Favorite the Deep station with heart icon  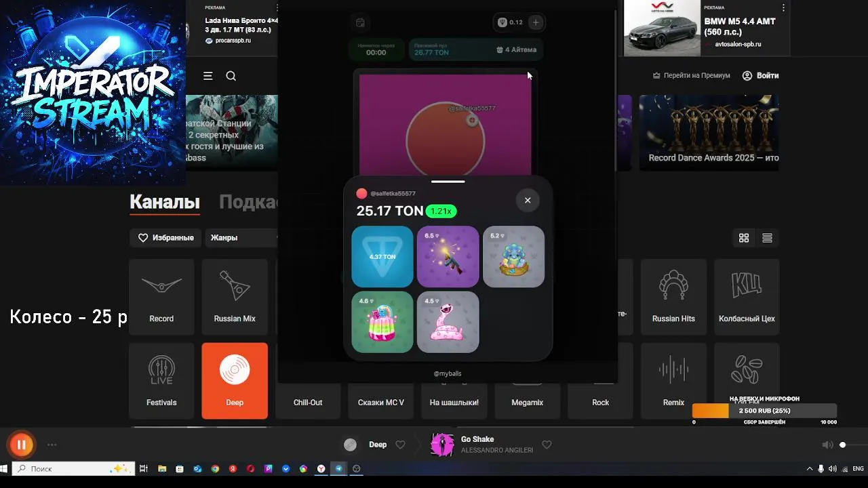tap(400, 445)
